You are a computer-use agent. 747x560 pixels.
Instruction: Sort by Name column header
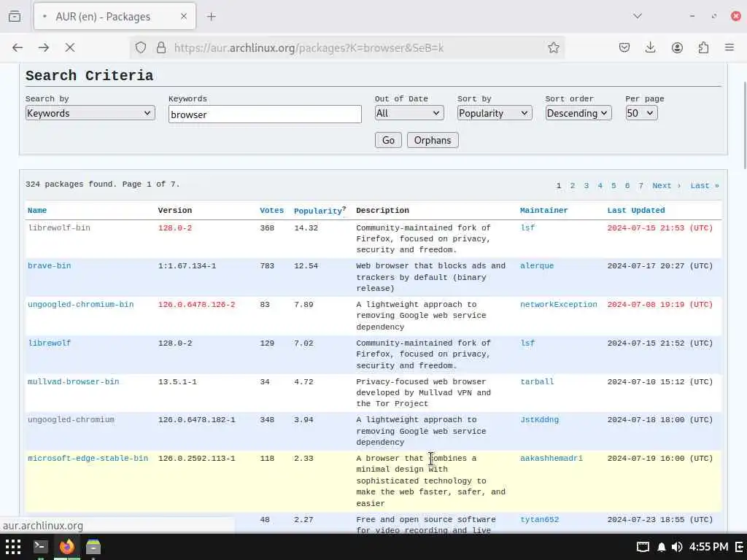point(37,211)
